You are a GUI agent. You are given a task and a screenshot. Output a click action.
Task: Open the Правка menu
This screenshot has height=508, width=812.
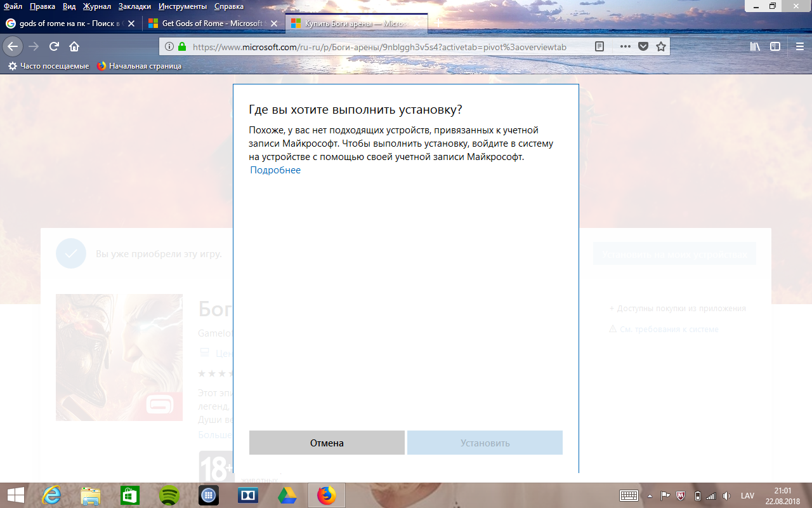tap(42, 6)
